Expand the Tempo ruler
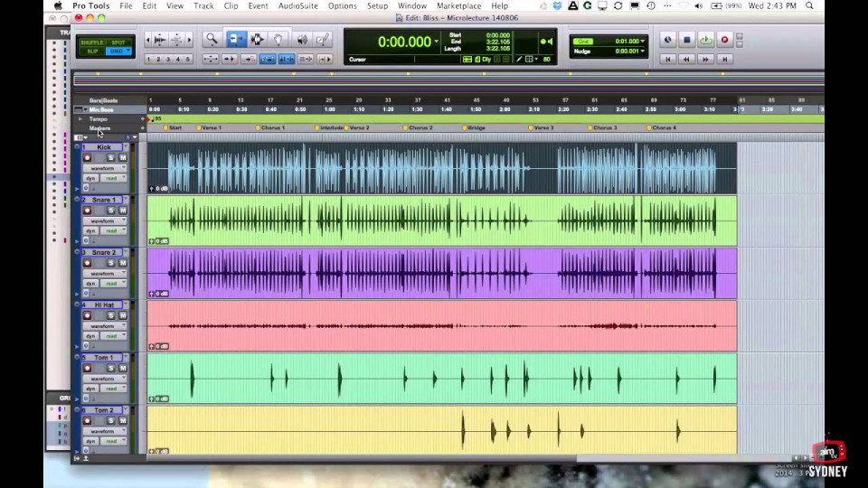This screenshot has height=488, width=868. coord(80,119)
